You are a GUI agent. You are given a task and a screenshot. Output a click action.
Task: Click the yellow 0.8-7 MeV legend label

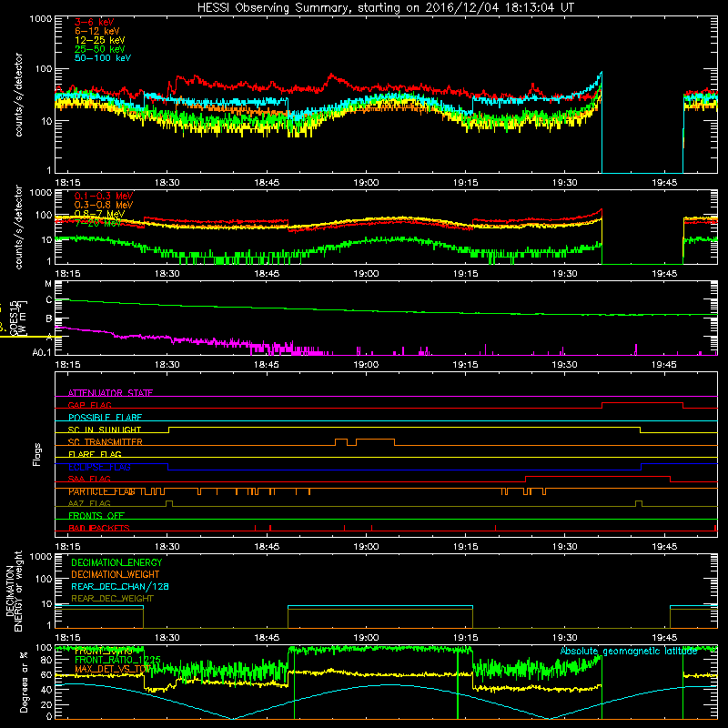pos(99,214)
